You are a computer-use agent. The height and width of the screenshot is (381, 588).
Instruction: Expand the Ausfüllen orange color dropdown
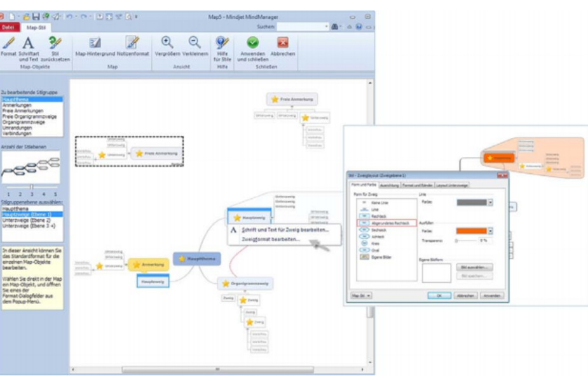(490, 231)
